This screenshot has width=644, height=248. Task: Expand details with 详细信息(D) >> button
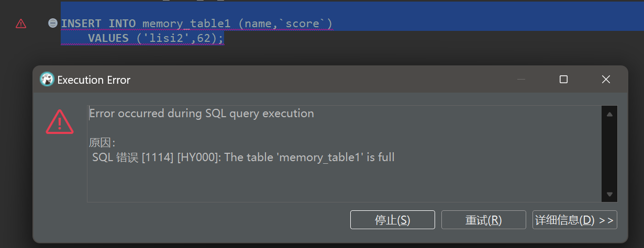[574, 220]
